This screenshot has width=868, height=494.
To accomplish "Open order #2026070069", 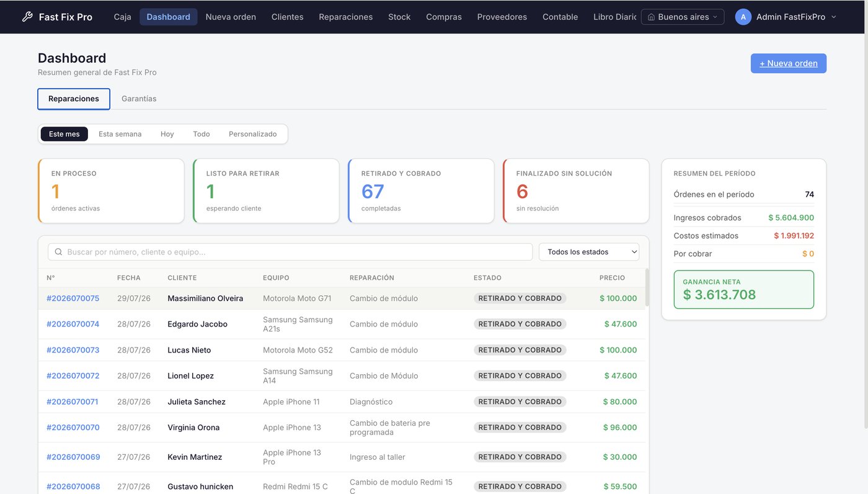I will pos(73,457).
